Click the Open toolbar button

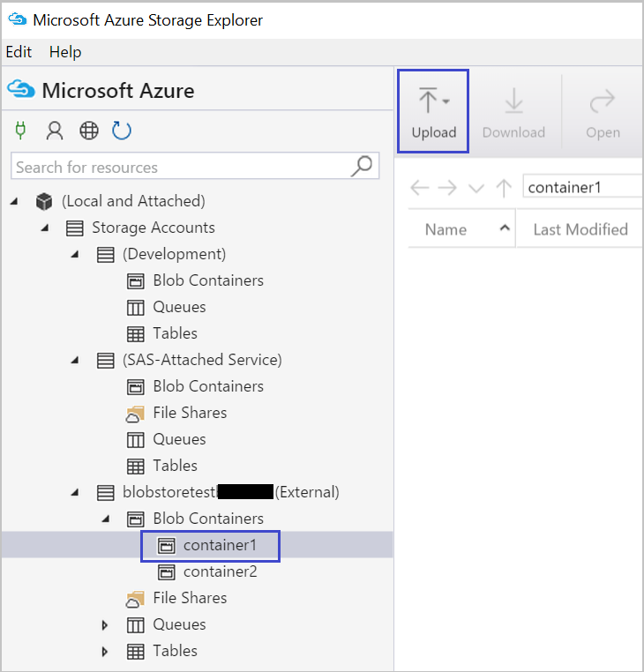point(603,112)
